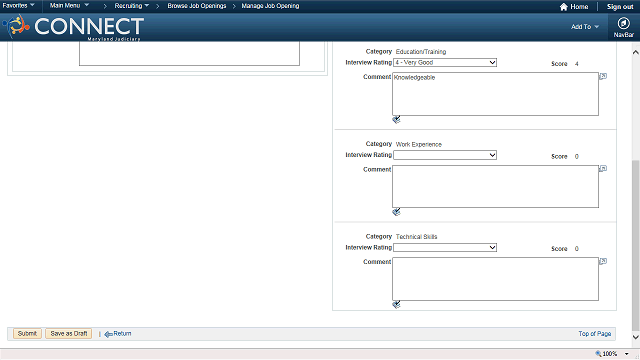Open the Education/Training Interview Rating dropdown
640x360 pixels.
click(x=445, y=62)
